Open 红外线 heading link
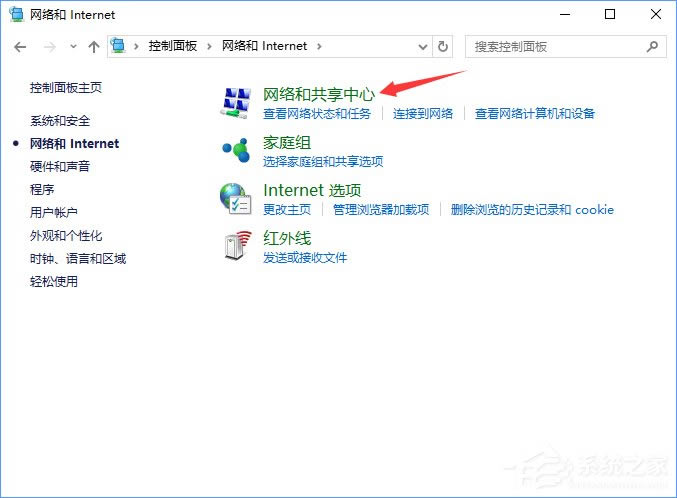677x498 pixels. click(287, 238)
